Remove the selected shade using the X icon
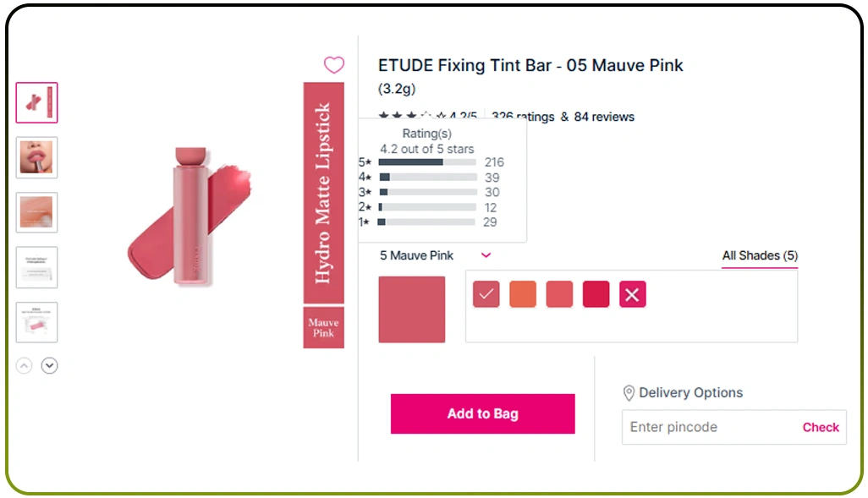Viewport: 868px width, 498px height. pos(632,294)
